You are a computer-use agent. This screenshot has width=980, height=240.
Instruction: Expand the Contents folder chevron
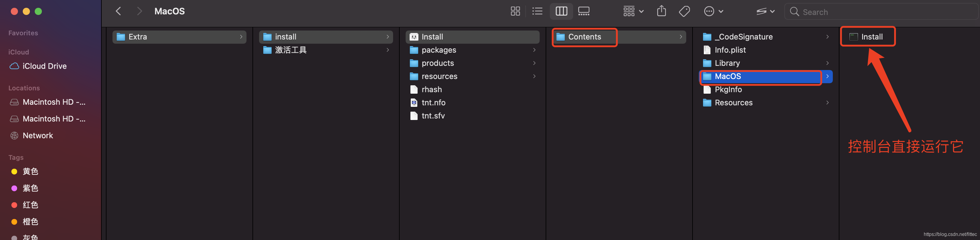681,37
